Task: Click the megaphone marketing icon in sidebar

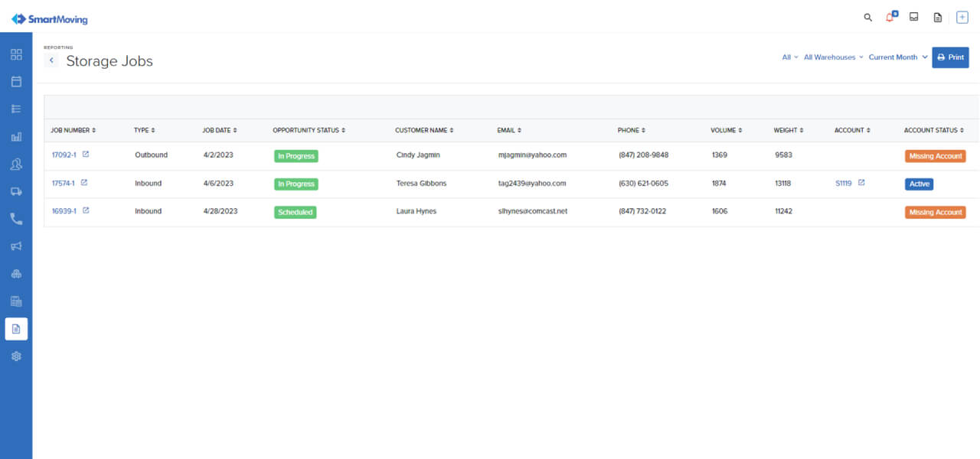Action: pos(16,246)
